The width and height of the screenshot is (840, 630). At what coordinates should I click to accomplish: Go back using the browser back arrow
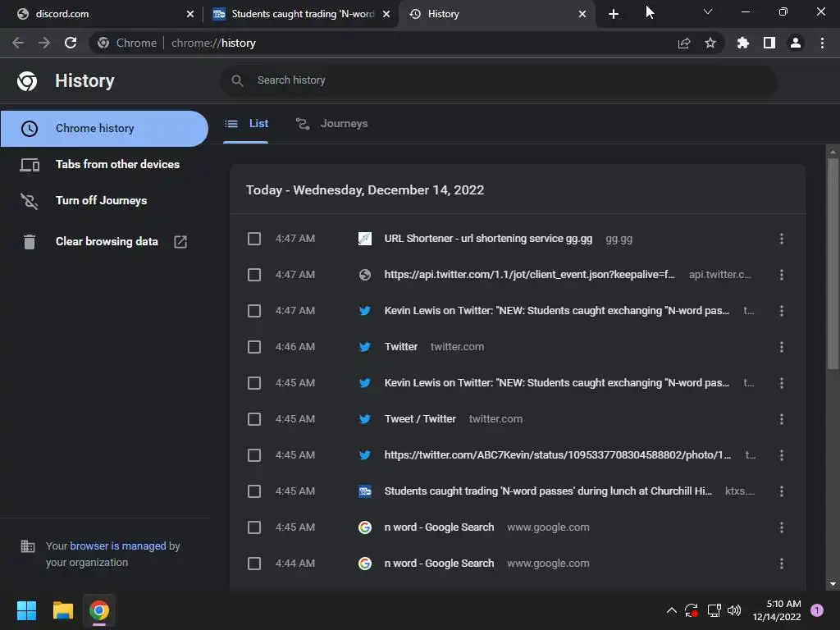click(x=18, y=43)
